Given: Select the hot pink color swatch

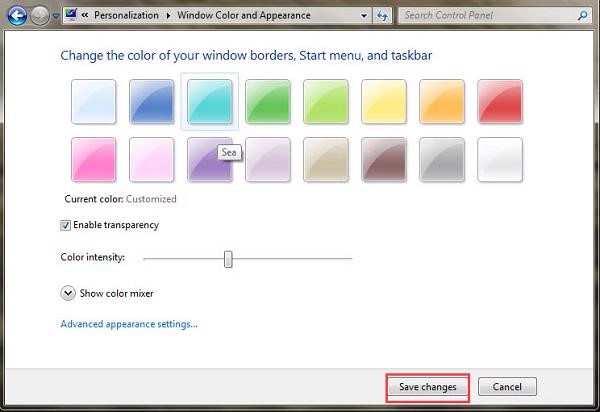Looking at the screenshot, I should tap(93, 160).
